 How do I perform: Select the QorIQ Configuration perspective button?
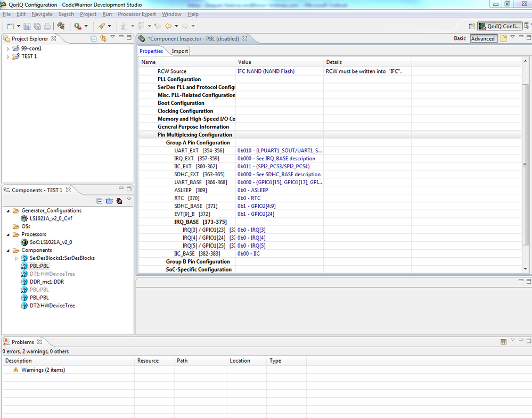(x=499, y=26)
